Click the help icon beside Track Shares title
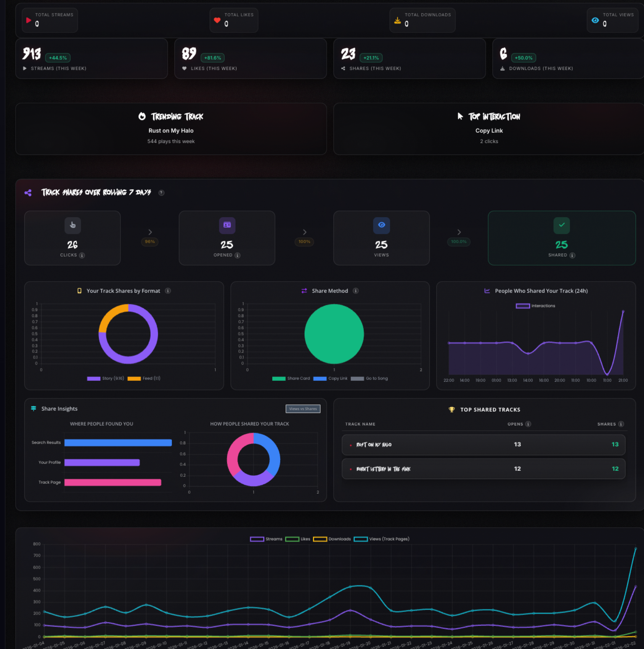644x649 pixels. (x=161, y=193)
